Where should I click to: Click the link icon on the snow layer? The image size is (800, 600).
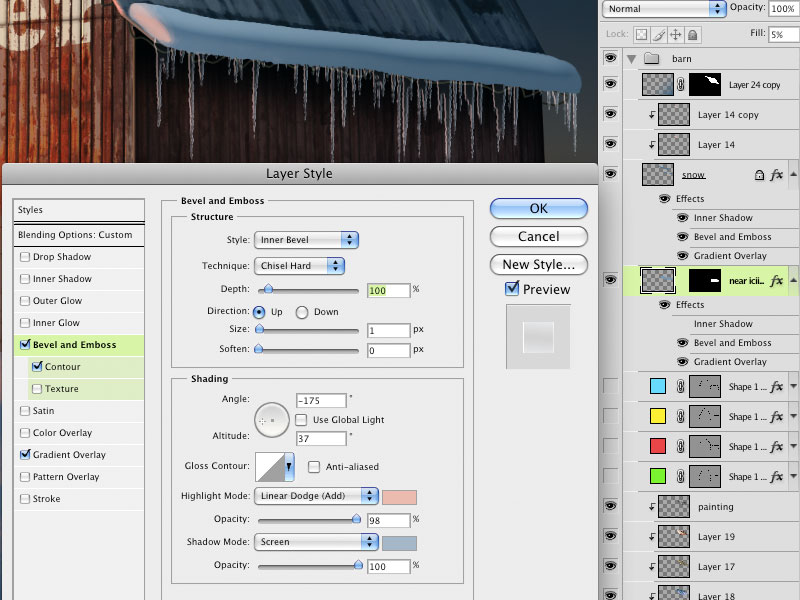pos(759,175)
